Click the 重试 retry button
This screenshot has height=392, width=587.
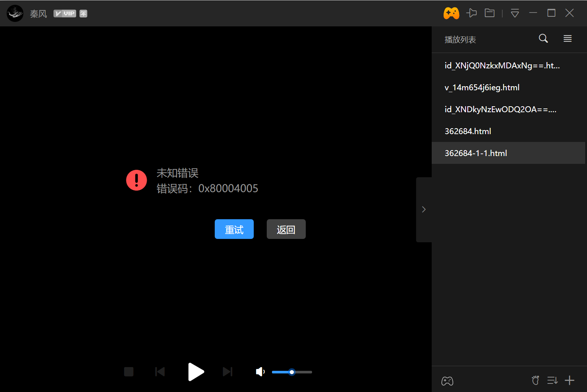(x=234, y=229)
